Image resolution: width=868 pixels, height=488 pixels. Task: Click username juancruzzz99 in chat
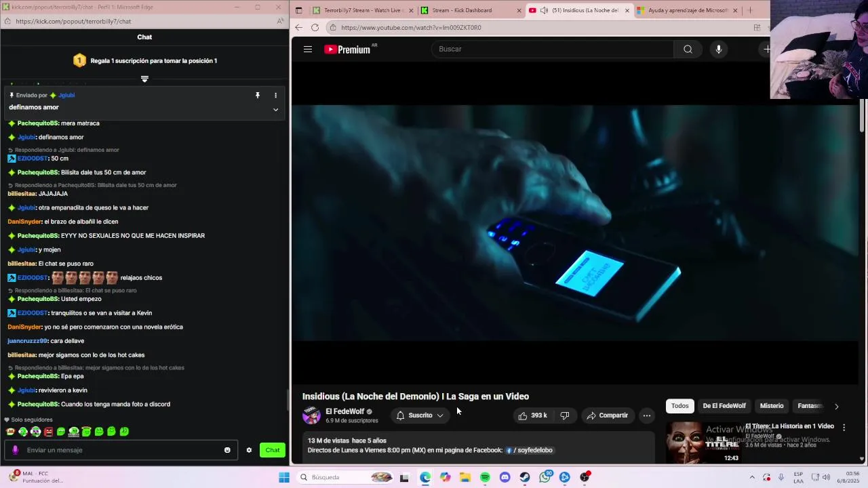point(27,341)
